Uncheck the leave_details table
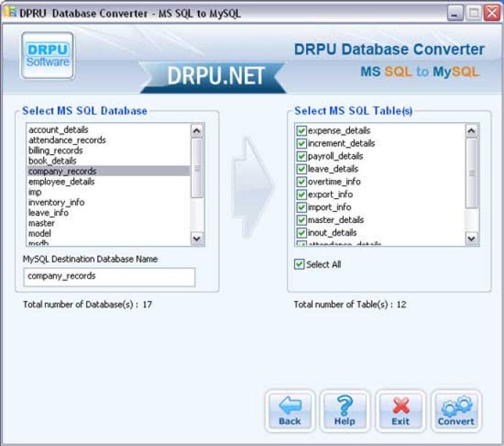The image size is (504, 446). 301,169
